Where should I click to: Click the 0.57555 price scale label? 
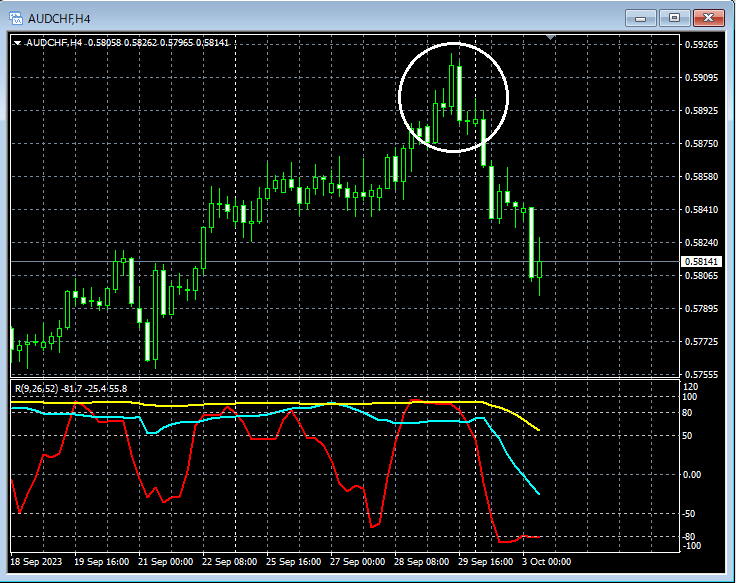(x=701, y=375)
